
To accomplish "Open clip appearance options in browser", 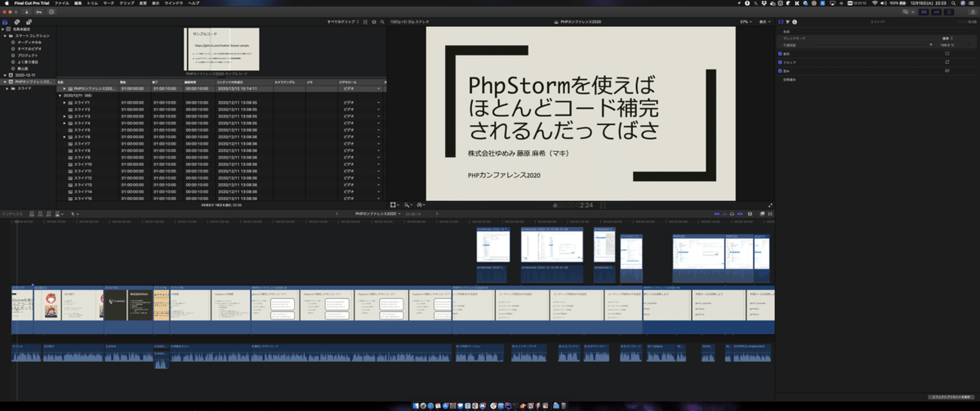I will tap(374, 21).
